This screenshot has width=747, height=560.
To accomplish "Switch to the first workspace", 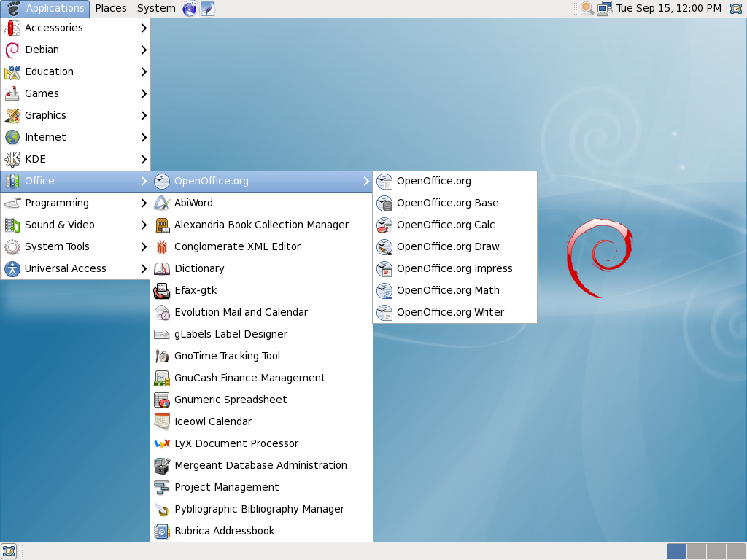I will pyautogui.click(x=676, y=551).
